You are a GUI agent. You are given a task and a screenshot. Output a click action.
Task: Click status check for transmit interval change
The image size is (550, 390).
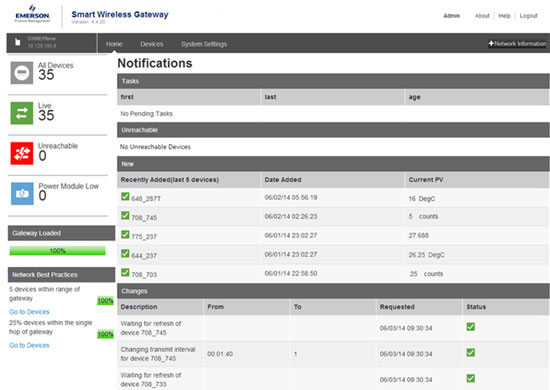pos(471,352)
